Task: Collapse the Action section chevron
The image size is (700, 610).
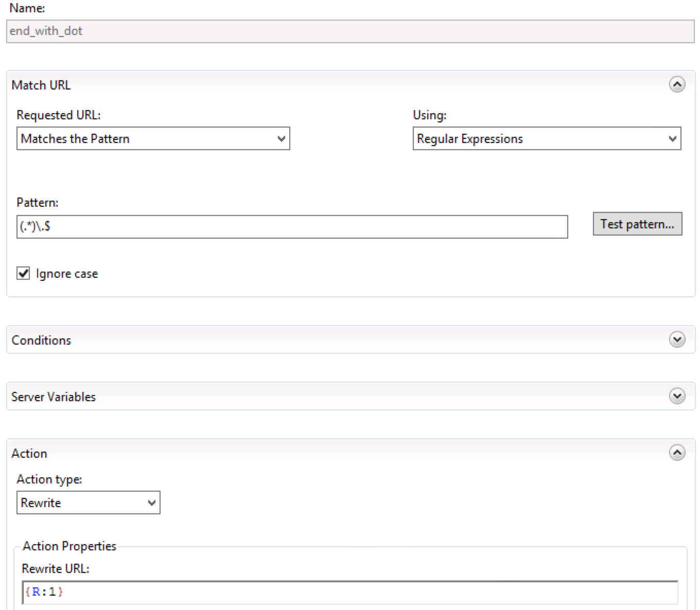Action: [677, 453]
